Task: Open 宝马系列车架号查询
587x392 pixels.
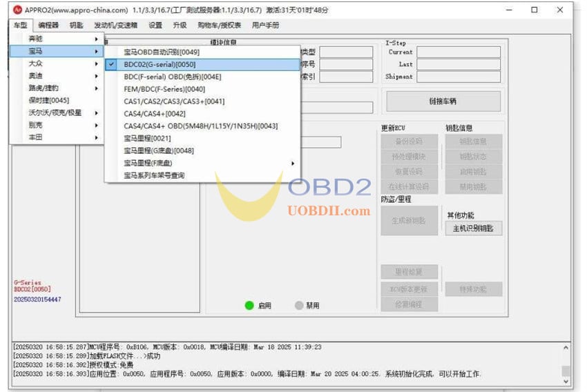Action: pos(202,175)
